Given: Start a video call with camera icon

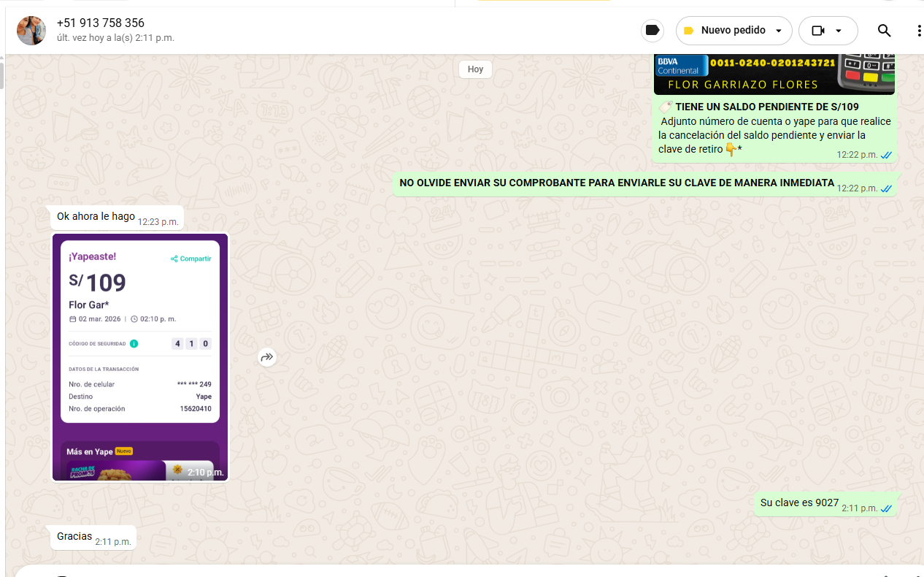Looking at the screenshot, I should click(817, 31).
